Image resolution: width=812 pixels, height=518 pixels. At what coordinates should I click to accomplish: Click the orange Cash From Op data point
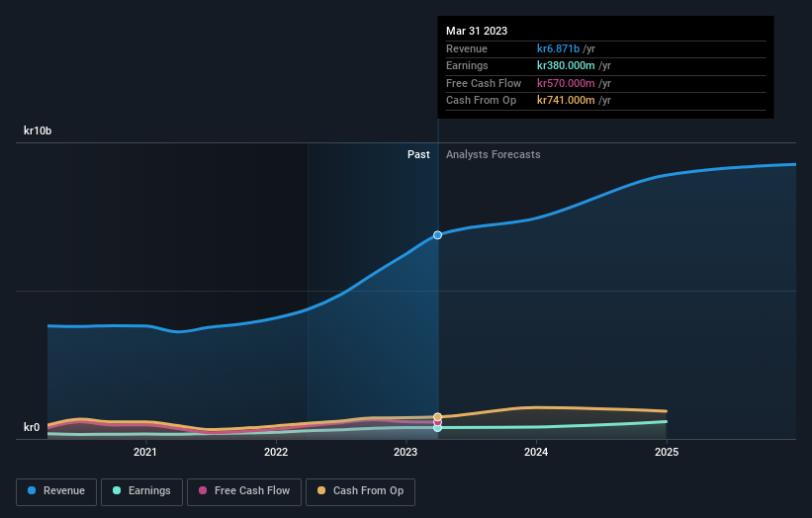coord(437,416)
